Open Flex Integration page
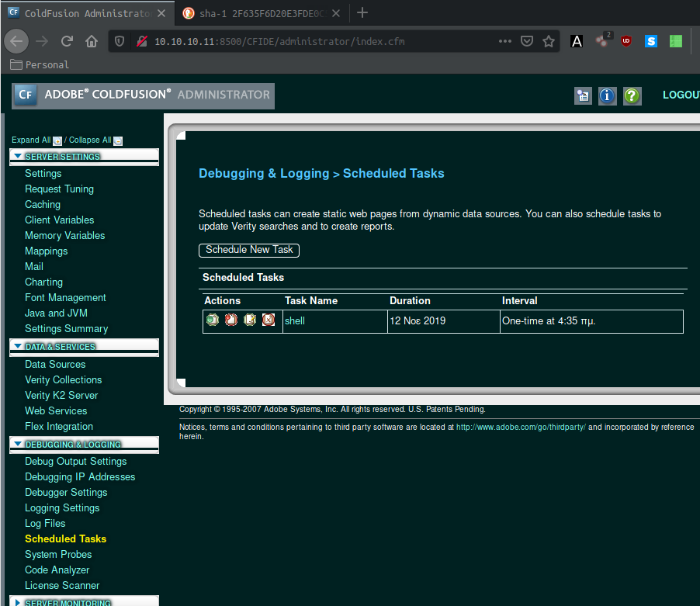700x606 pixels. coord(59,427)
